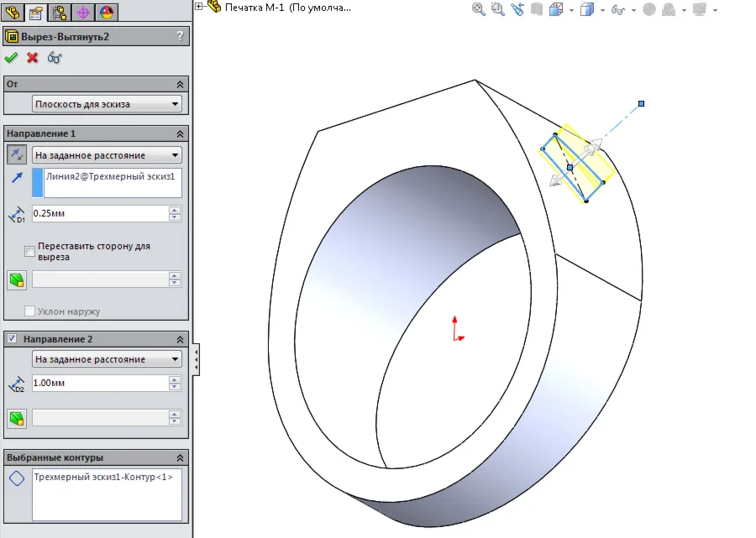
Task: Open Направление 1 end condition dropdown
Action: [x=107, y=155]
